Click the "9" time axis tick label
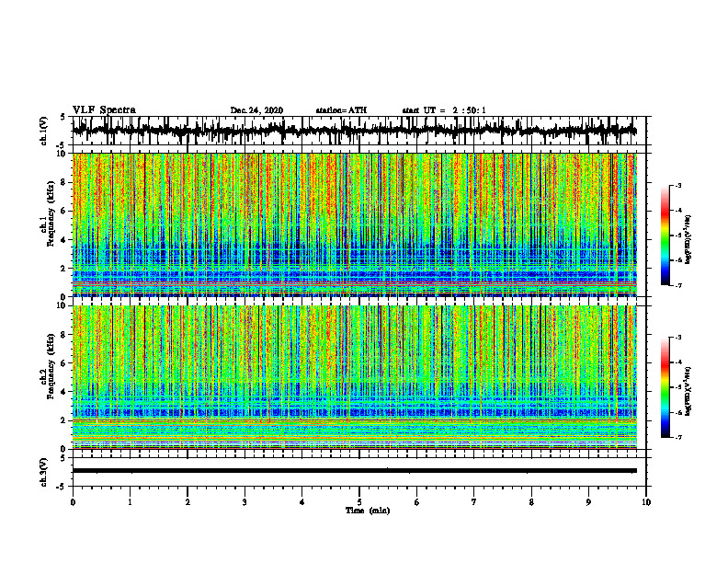The width and height of the screenshot is (728, 563). click(x=588, y=502)
